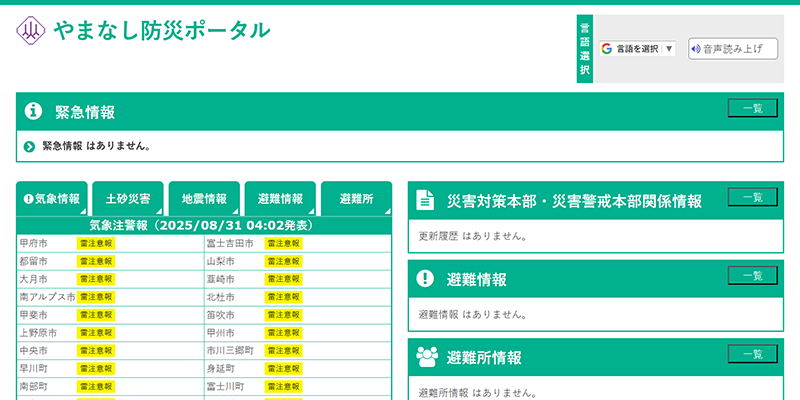Image resolution: width=800 pixels, height=400 pixels.
Task: Click 一覧 button in 避難所情報 header
Action: pos(753,354)
